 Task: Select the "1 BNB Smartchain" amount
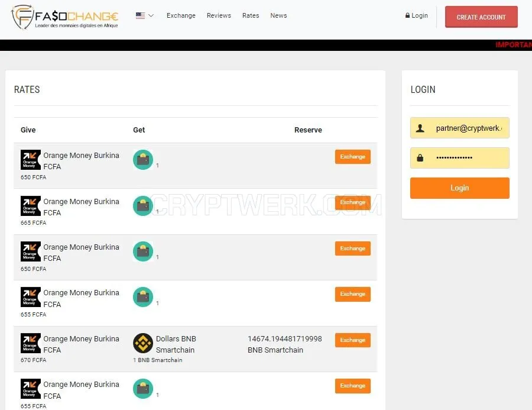coord(158,360)
